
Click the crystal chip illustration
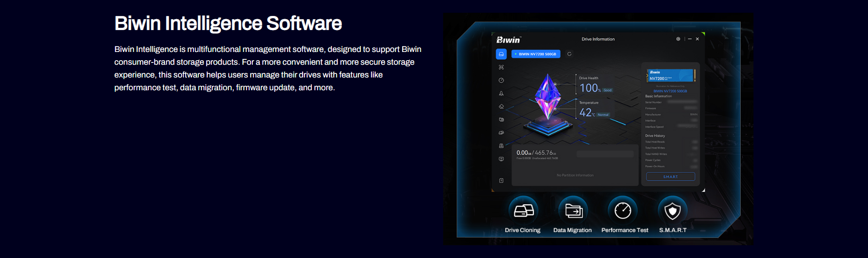pos(548,106)
